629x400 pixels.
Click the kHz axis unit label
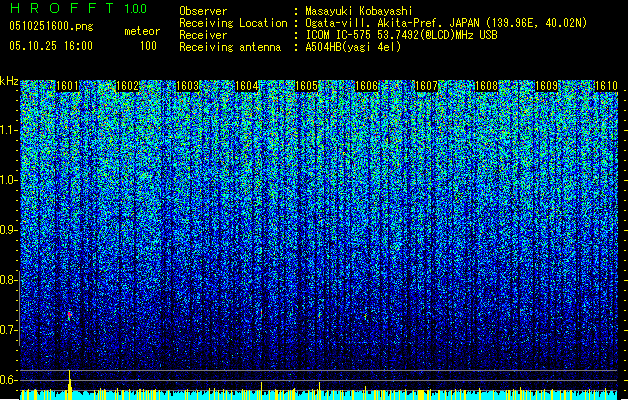9,81
